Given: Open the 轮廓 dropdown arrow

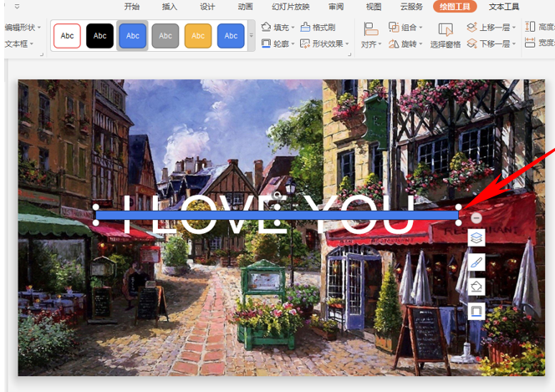Looking at the screenshot, I should pyautogui.click(x=293, y=43).
